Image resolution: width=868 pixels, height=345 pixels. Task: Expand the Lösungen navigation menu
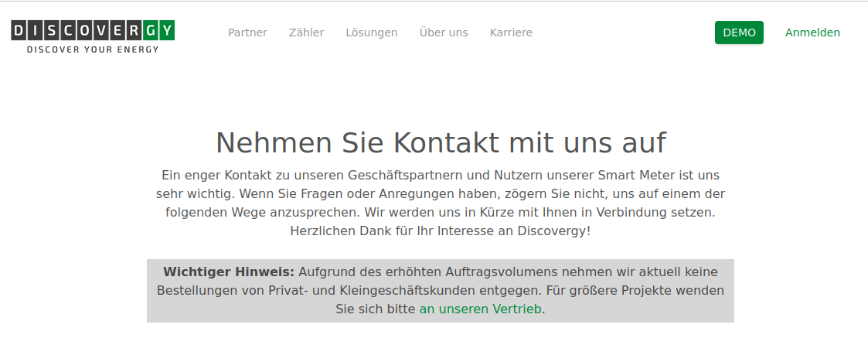pyautogui.click(x=372, y=32)
